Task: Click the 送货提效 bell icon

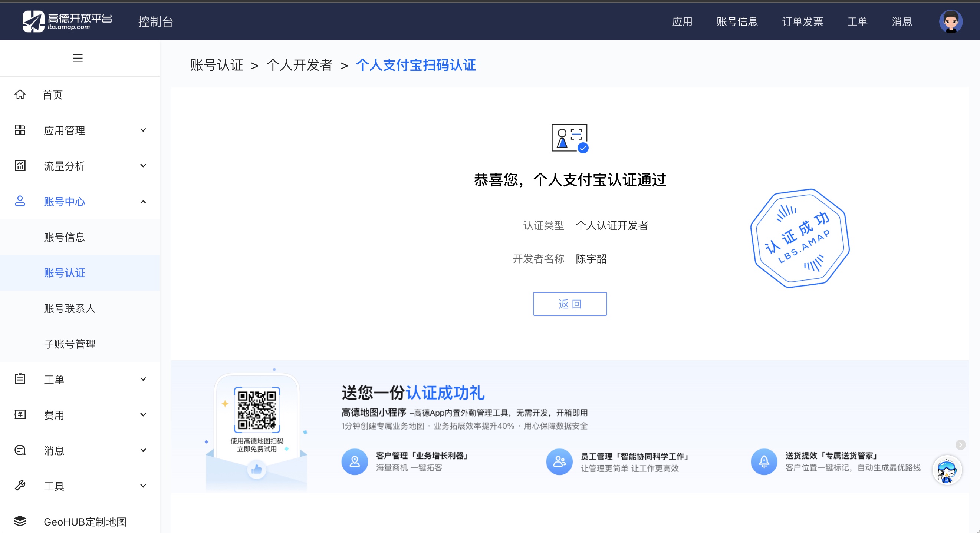Action: 764,461
